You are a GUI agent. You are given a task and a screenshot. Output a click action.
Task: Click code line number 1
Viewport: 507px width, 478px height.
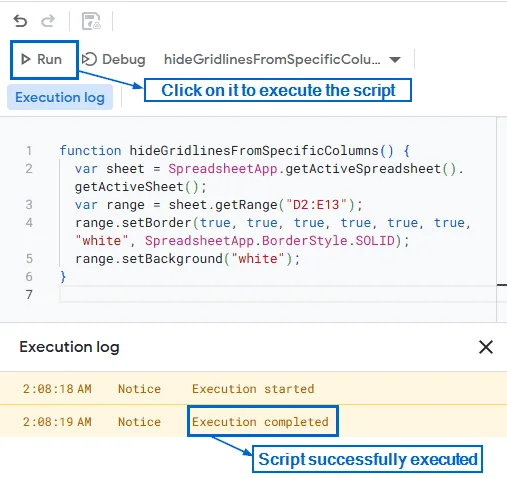tap(29, 151)
